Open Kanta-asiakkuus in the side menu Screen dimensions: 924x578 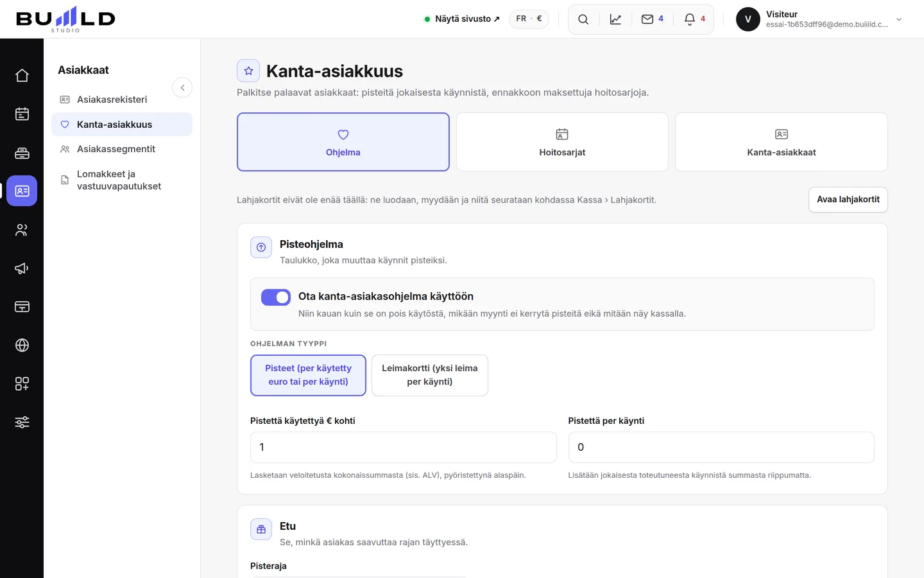tap(122, 125)
